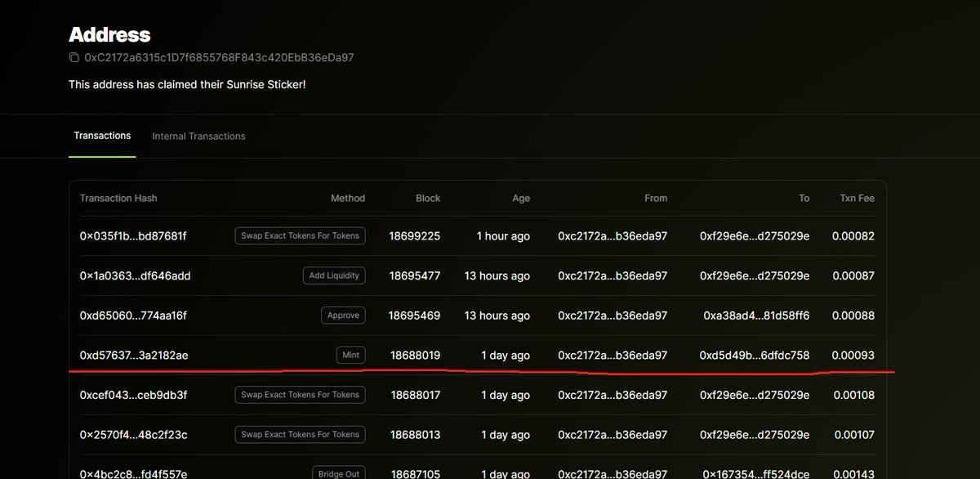Click the Add Liquidity method badge
The height and width of the screenshot is (479, 980).
click(x=334, y=276)
